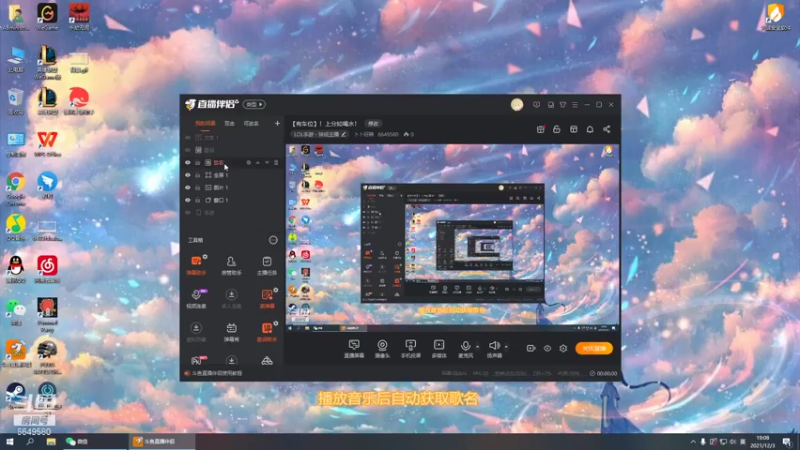This screenshot has width=800, height=450.
Task: Select the 窗口 1 source row
Action: (x=232, y=200)
